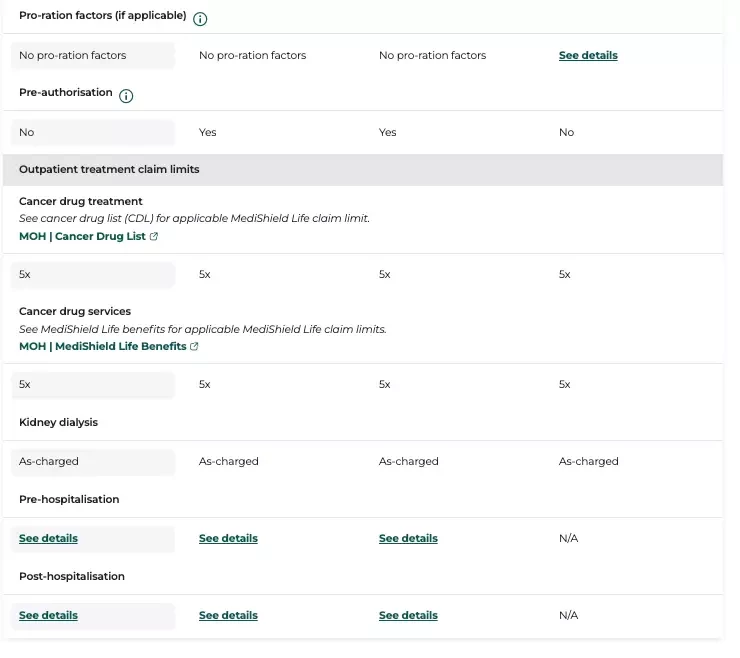This screenshot has height=658, width=740.
Task: Open second-column See details under Post-hospitalisation
Action: [x=228, y=615]
